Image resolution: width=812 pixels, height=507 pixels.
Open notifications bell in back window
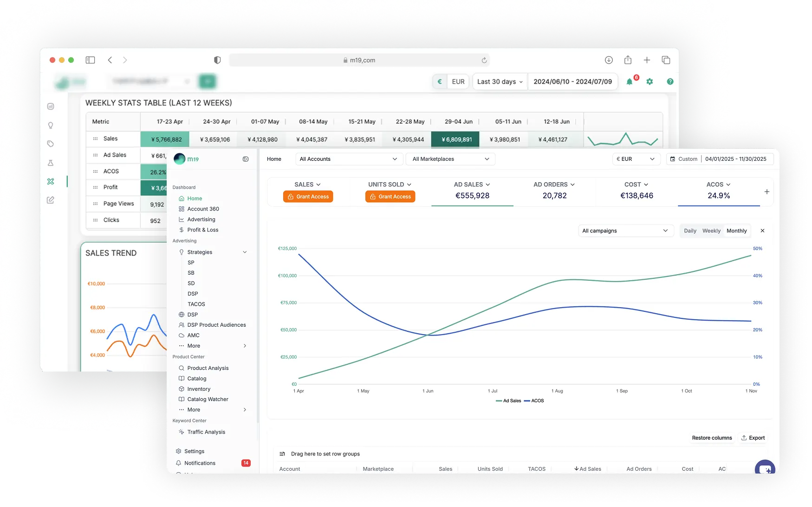coord(629,81)
